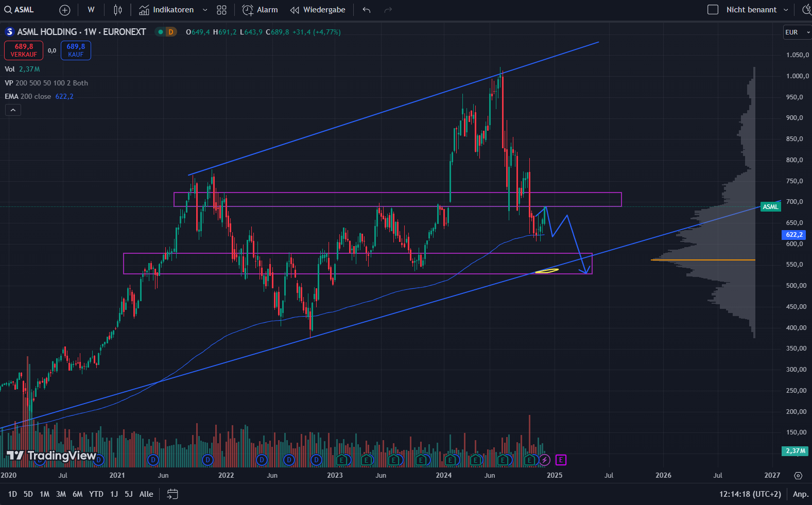812x505 pixels.
Task: Click the red VERKAUF sell button
Action: (x=24, y=50)
